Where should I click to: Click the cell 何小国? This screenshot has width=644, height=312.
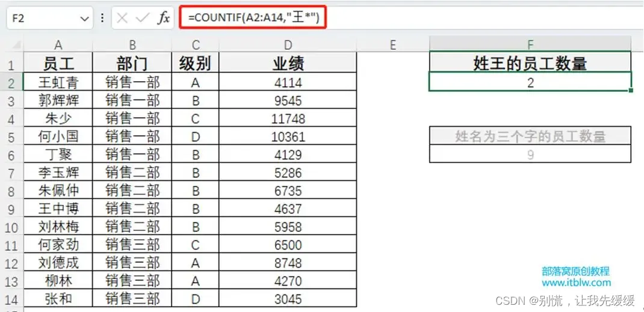[58, 136]
